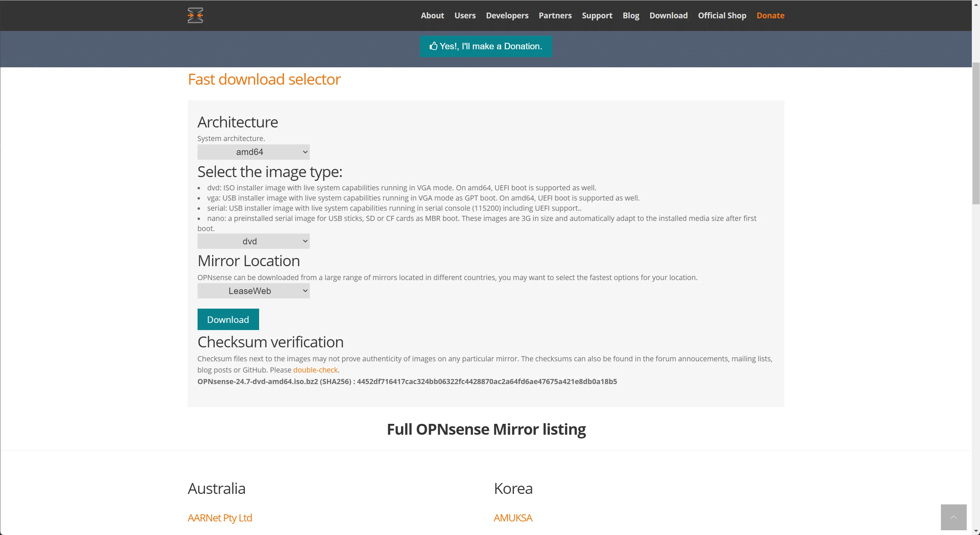Click the Official Shop navigation icon
This screenshot has height=535, width=980.
click(722, 15)
